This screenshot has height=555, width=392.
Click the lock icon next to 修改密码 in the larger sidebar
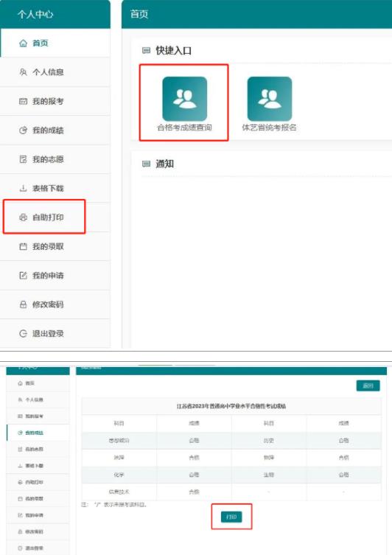click(23, 304)
